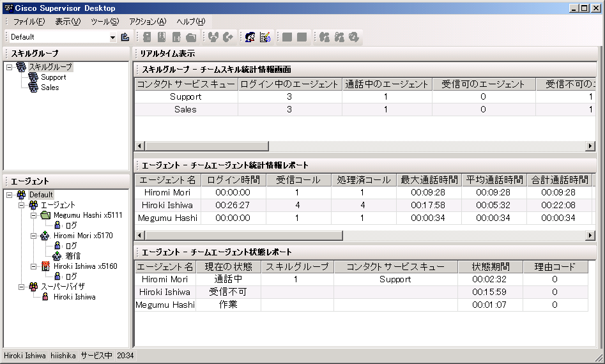
Task: Click Hiroki Ishiwa login time 00:26:27
Action: coord(233,205)
